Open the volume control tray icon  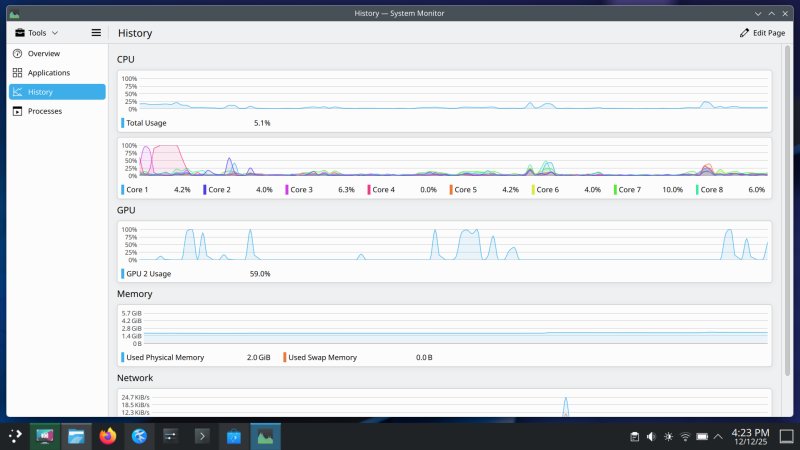pos(652,437)
